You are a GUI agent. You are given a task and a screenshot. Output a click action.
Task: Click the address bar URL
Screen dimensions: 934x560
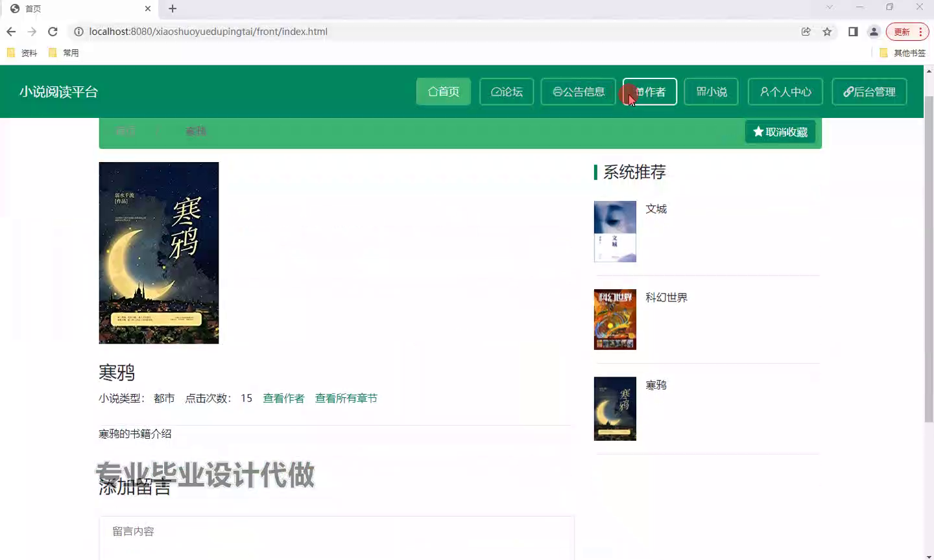pyautogui.click(x=208, y=31)
